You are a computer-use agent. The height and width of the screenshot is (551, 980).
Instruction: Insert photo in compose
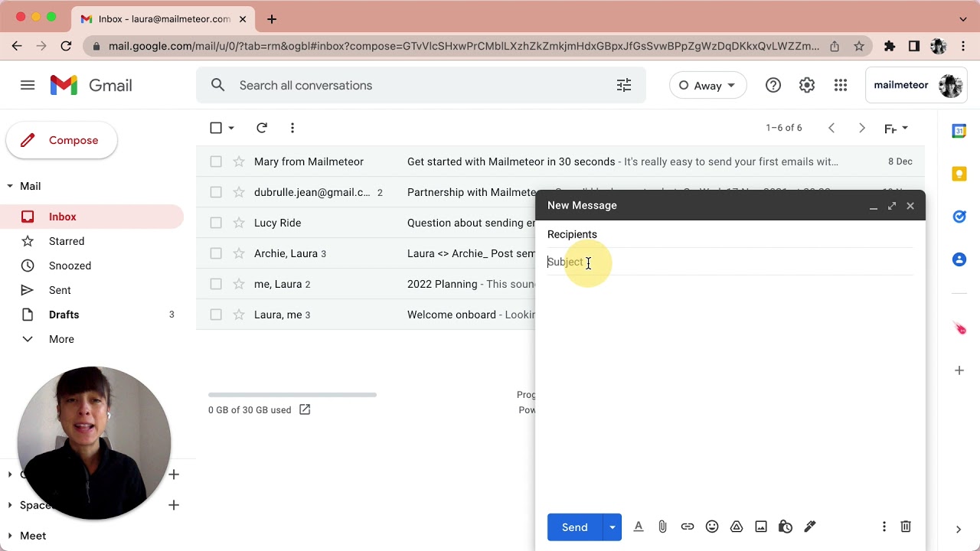coord(761,527)
